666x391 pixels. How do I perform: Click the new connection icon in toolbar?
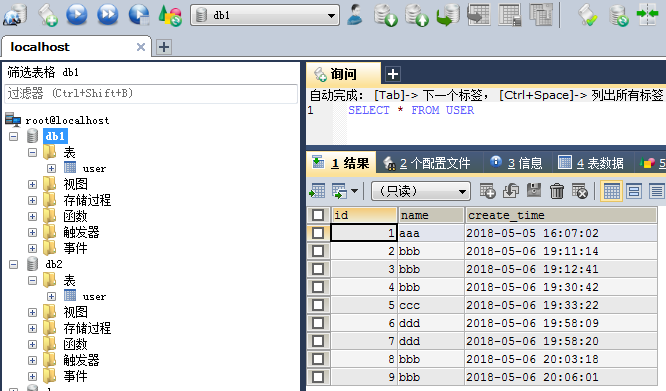click(x=15, y=15)
